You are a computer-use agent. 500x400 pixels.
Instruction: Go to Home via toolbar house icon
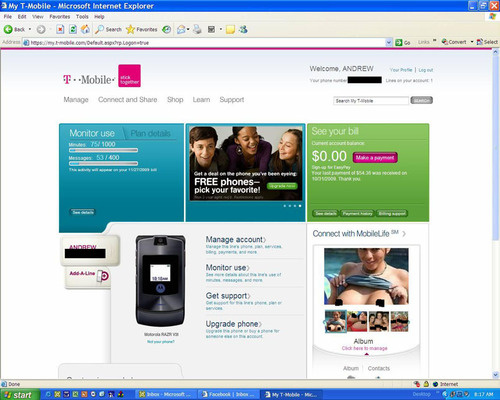tap(85, 29)
